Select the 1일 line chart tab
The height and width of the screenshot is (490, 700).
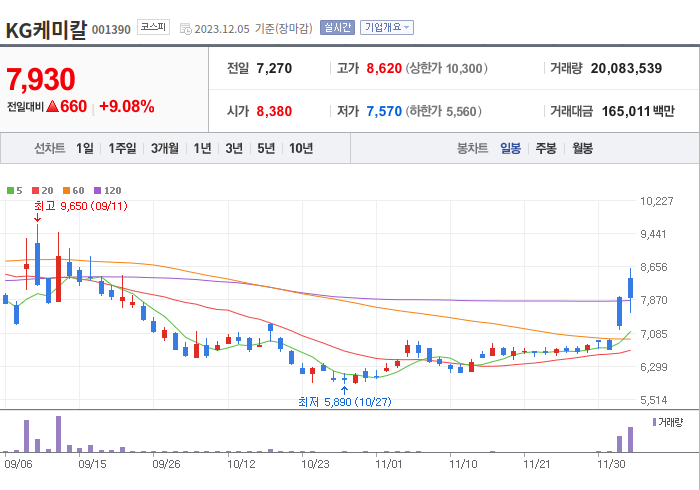click(85, 148)
